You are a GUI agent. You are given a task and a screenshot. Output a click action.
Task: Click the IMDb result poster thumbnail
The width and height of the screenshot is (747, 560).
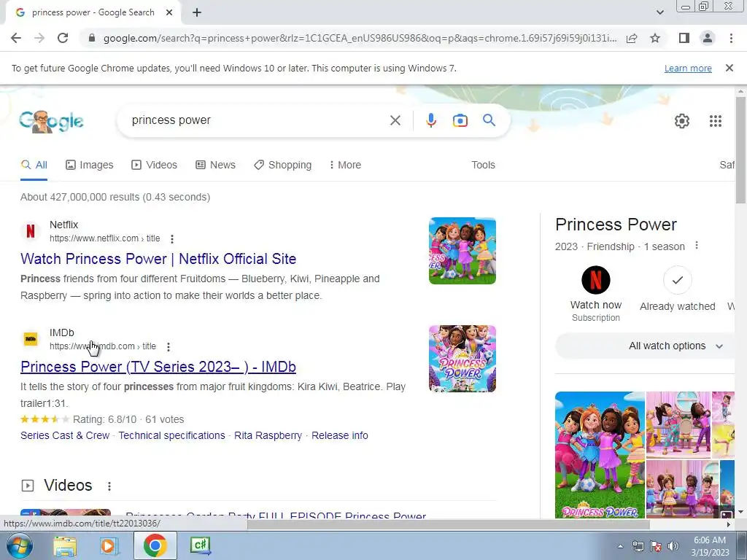pyautogui.click(x=462, y=359)
